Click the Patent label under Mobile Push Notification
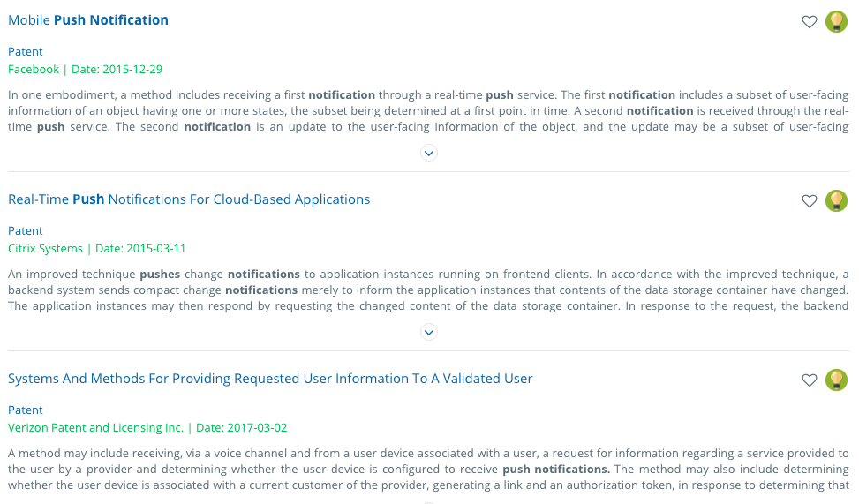Image resolution: width=859 pixels, height=504 pixels. pos(26,52)
